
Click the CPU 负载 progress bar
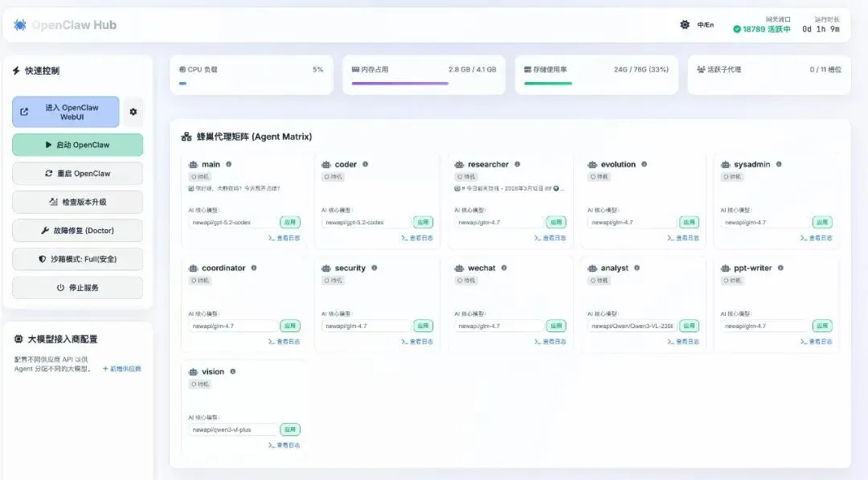(x=252, y=84)
